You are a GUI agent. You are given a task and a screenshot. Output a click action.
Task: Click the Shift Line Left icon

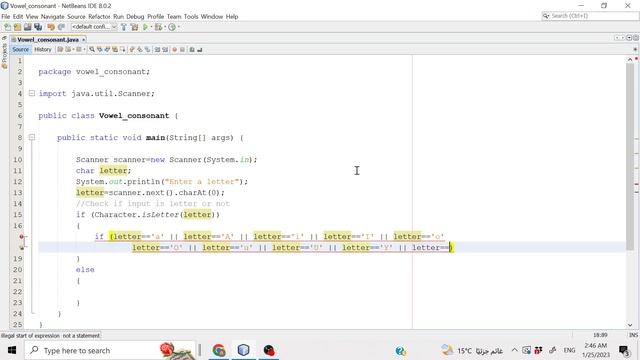(x=157, y=49)
